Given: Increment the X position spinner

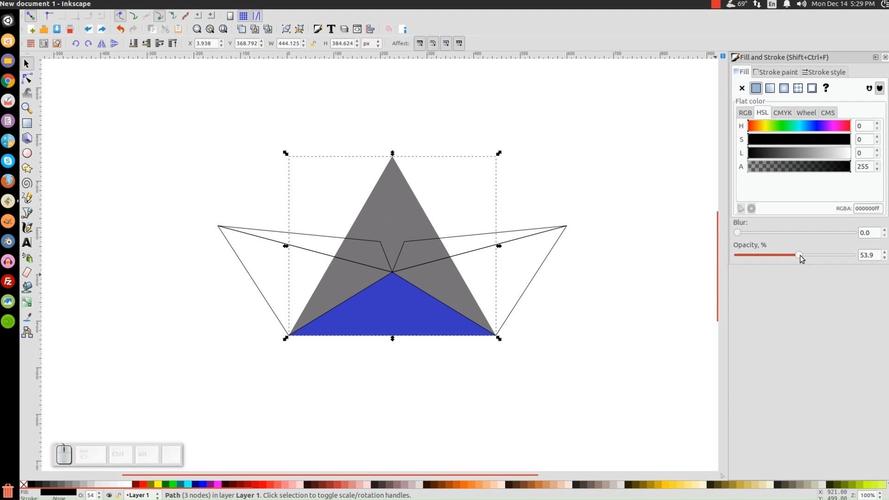Looking at the screenshot, I should pos(221,41).
